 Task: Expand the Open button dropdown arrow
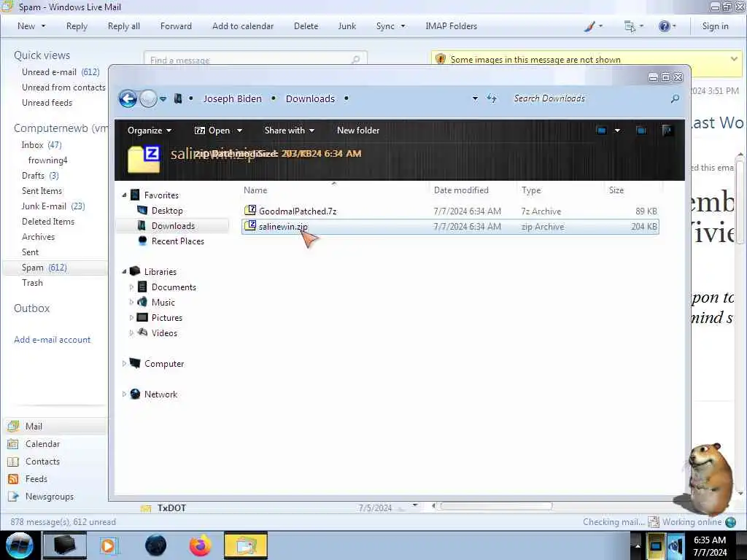click(x=239, y=131)
